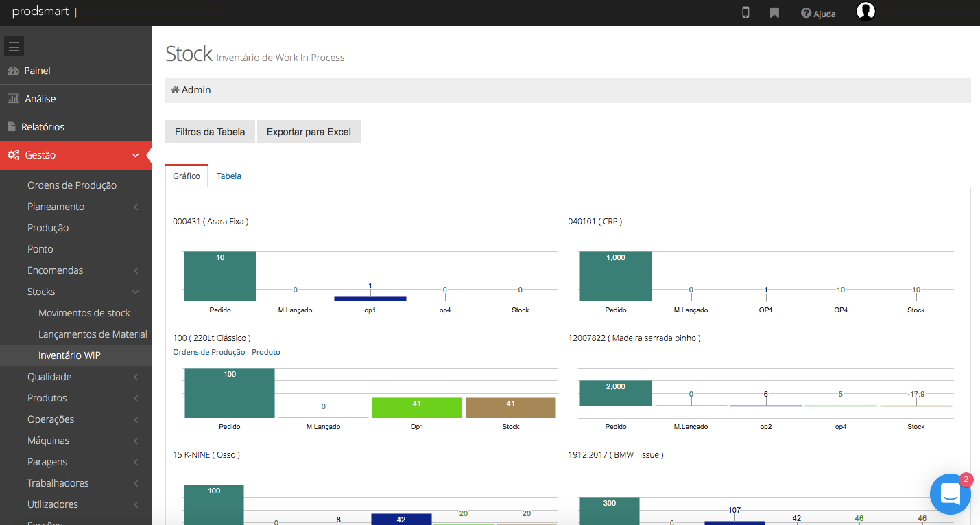
Task: Click chart title 000431 ( Arara Fixa )
Action: [x=211, y=222]
